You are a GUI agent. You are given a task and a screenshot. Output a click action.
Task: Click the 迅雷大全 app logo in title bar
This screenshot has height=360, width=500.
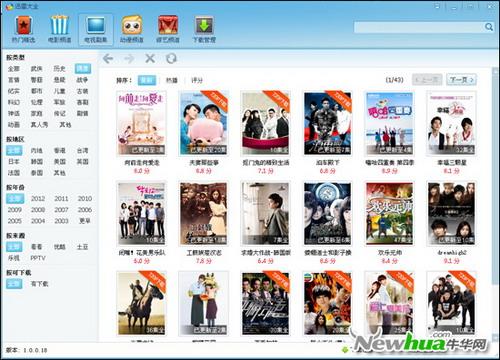click(9, 6)
